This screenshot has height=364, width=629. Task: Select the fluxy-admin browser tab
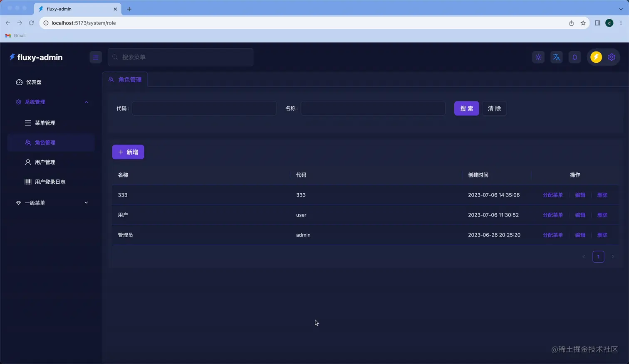tap(78, 9)
